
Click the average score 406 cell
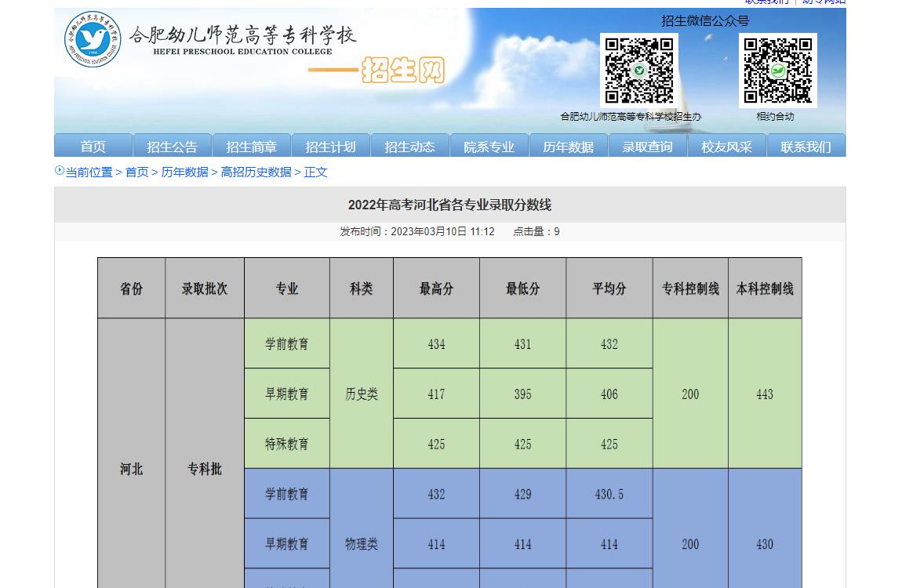609,394
